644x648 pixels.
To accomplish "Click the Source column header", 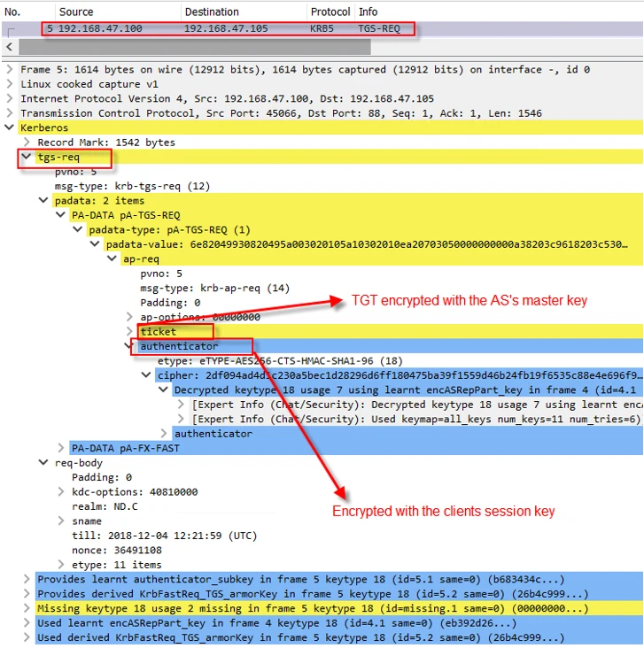I will 76,12.
